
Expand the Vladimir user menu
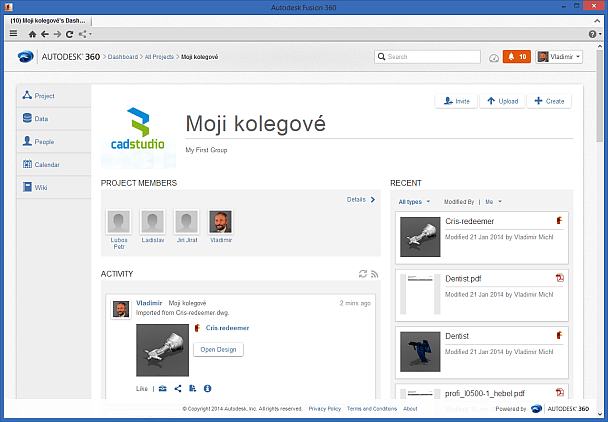[x=559, y=57]
